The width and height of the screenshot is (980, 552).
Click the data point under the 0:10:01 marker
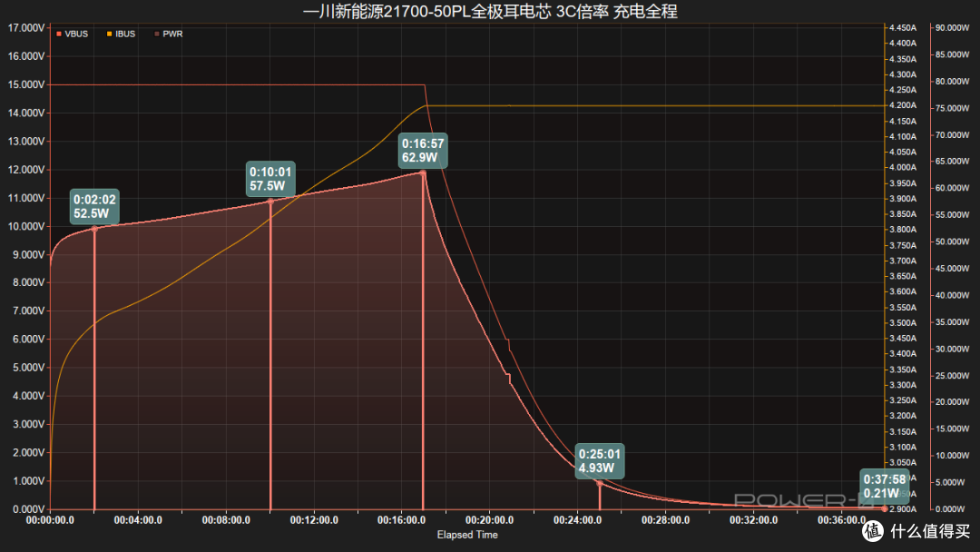[x=270, y=202]
